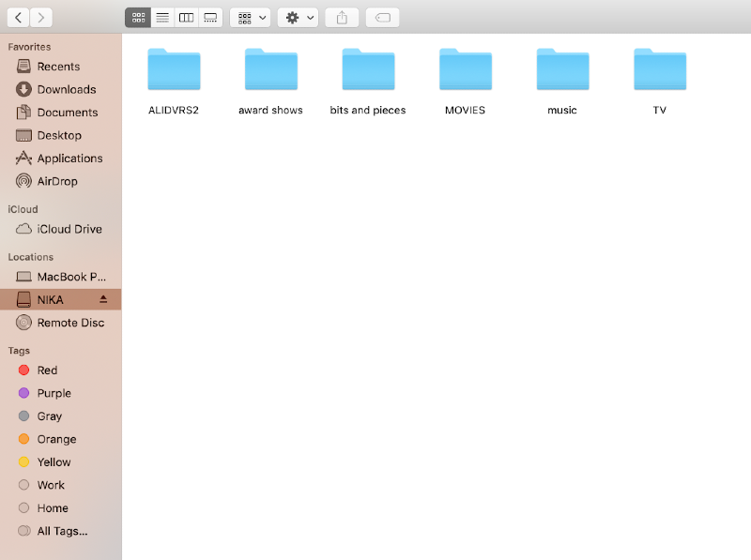The height and width of the screenshot is (560, 751).
Task: Click the Favorites section header
Action: coord(29,47)
